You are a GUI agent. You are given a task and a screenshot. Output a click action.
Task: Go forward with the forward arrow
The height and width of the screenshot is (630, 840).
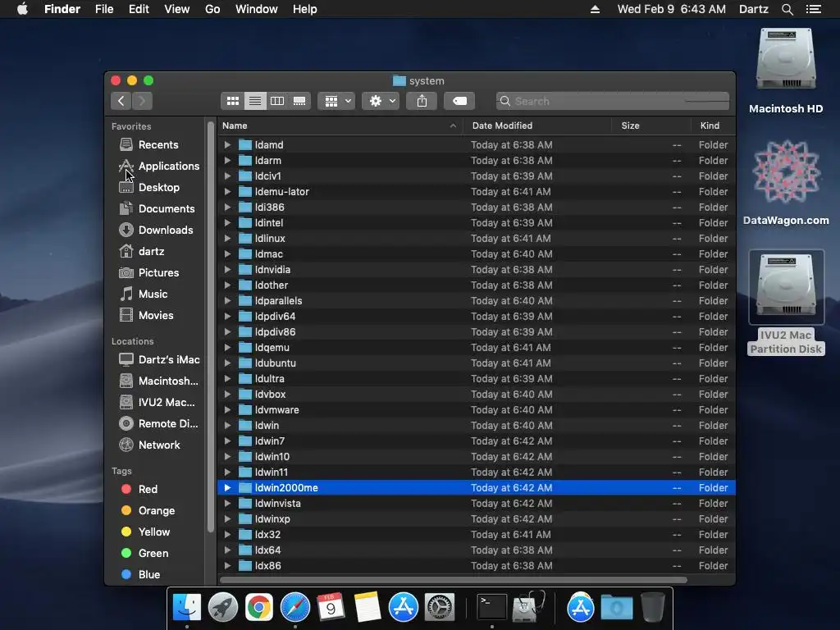[142, 101]
